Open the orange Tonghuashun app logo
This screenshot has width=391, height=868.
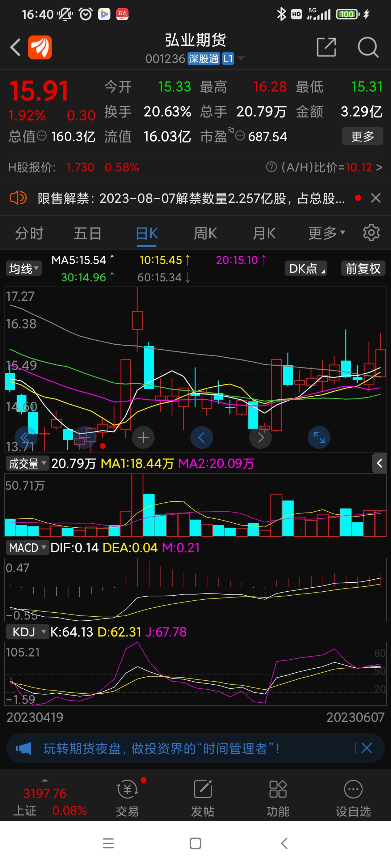click(x=40, y=47)
